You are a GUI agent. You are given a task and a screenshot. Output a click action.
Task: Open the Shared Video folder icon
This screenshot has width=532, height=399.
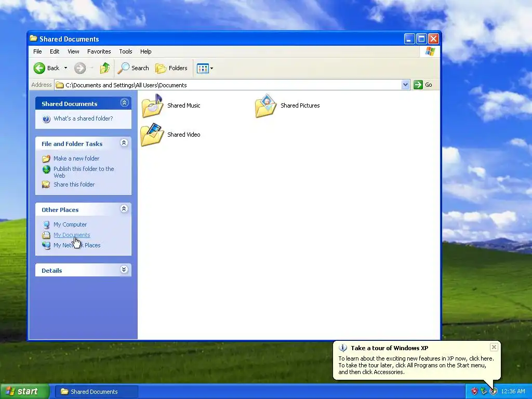pyautogui.click(x=152, y=135)
